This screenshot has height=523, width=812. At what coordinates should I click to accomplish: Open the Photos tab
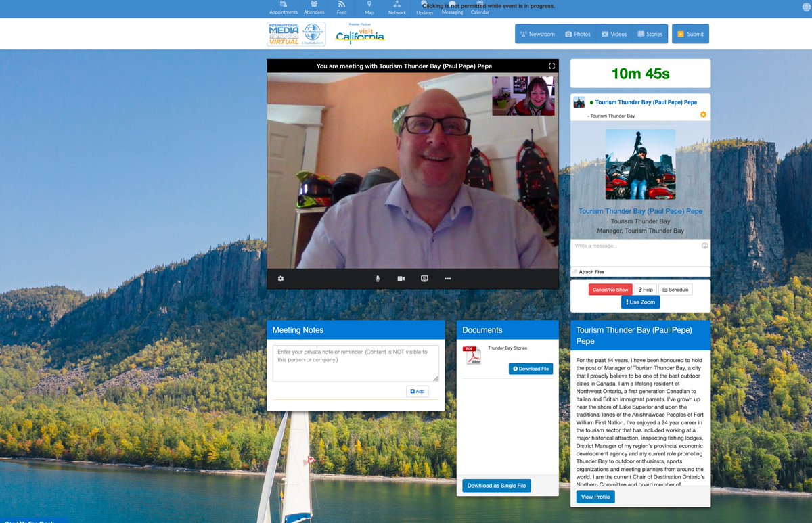(x=578, y=34)
